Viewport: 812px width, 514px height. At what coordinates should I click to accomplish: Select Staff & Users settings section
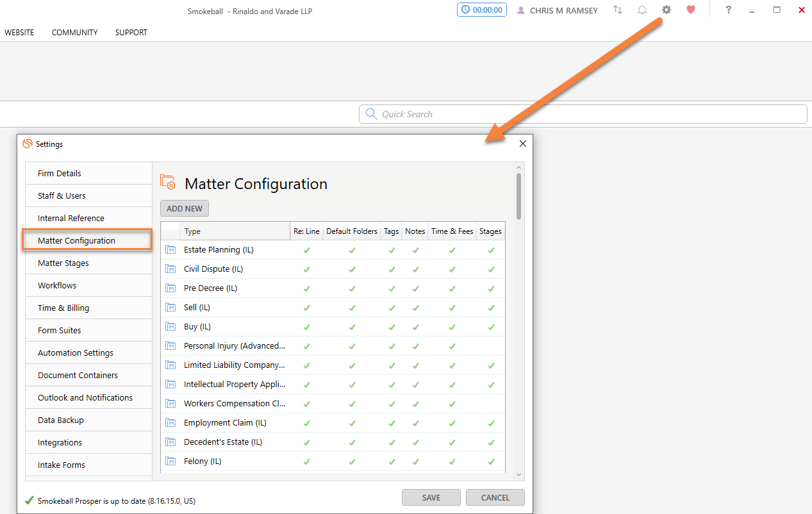pos(88,196)
